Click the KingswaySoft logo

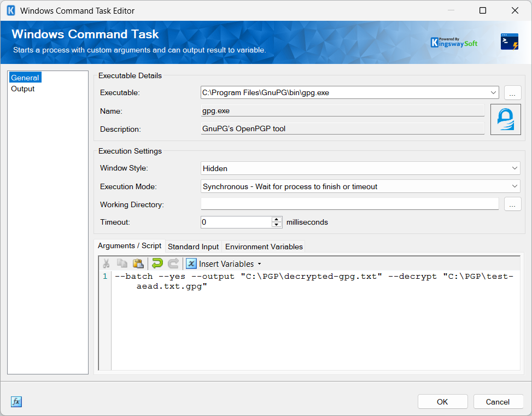pyautogui.click(x=454, y=42)
